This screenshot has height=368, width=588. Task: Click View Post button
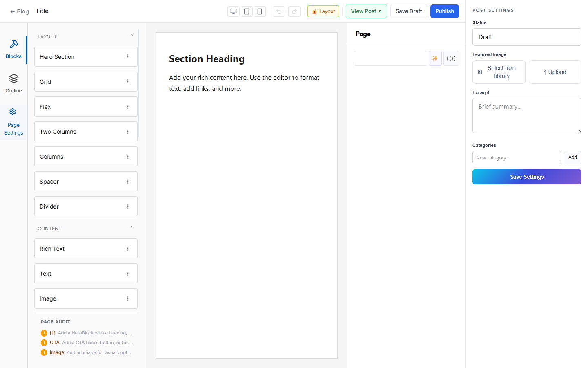point(366,11)
